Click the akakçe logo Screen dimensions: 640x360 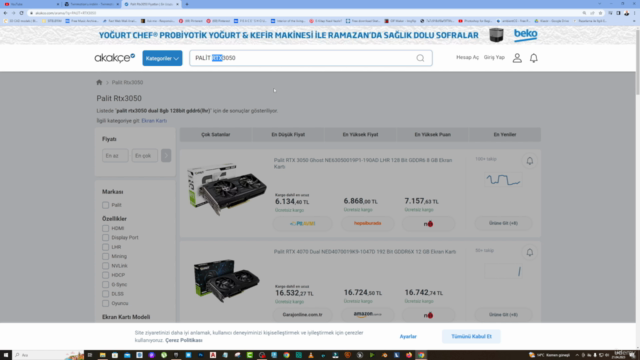(114, 58)
